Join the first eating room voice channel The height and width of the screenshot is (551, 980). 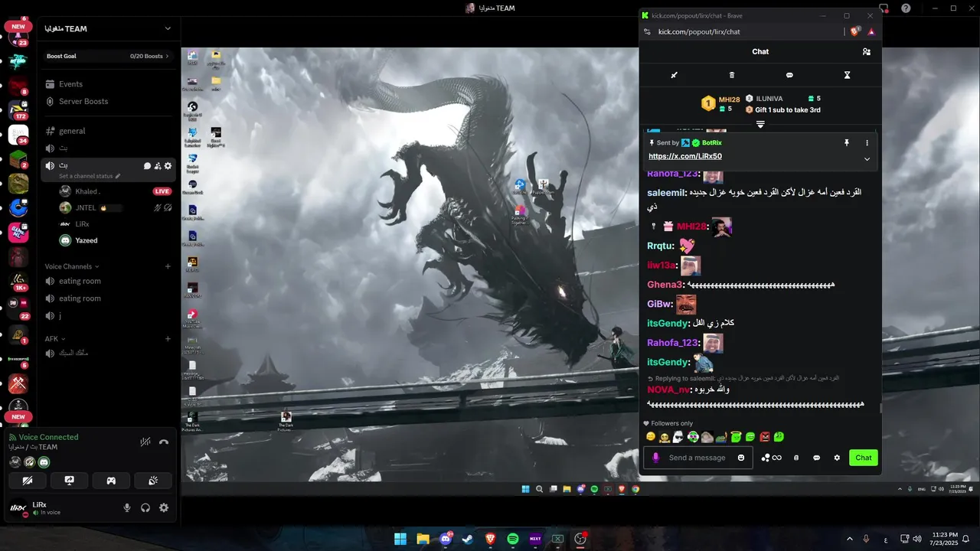click(x=108, y=281)
